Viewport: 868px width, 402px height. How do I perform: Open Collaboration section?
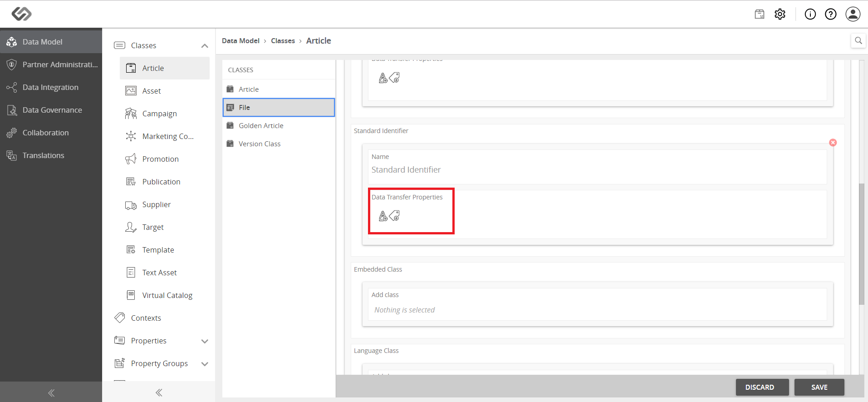51,133
